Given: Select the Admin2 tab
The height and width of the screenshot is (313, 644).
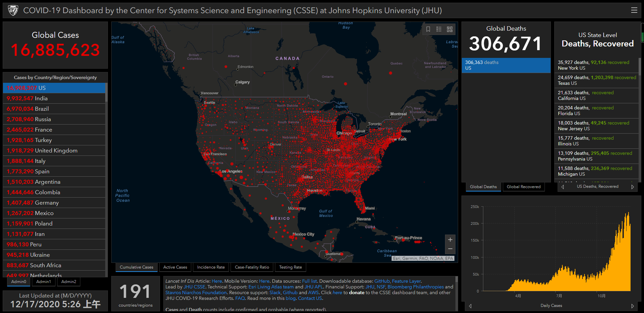Looking at the screenshot, I should click(x=69, y=282).
